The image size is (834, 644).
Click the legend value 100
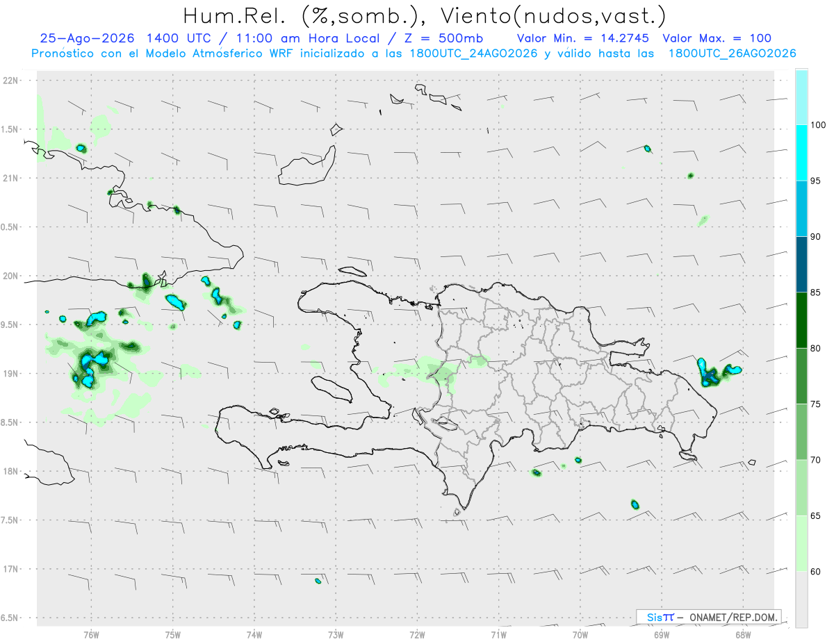[818, 125]
